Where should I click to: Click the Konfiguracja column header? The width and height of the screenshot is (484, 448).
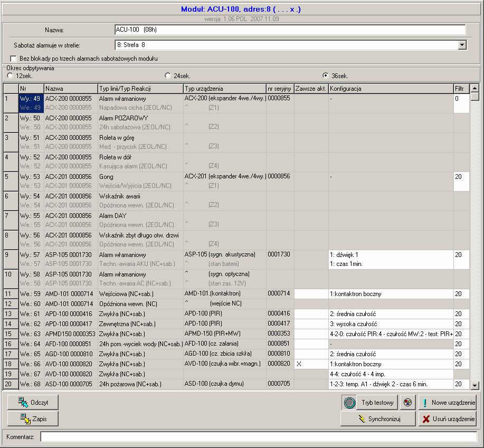click(x=391, y=89)
